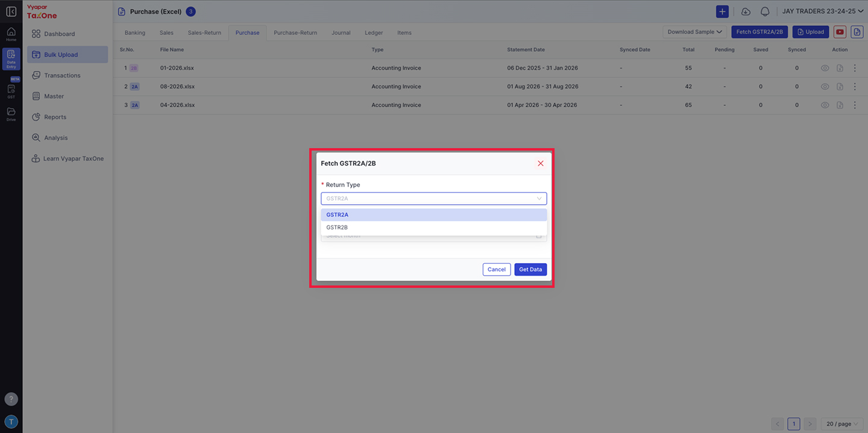Click Cancel in the fetch dialog
868x433 pixels.
coord(497,269)
